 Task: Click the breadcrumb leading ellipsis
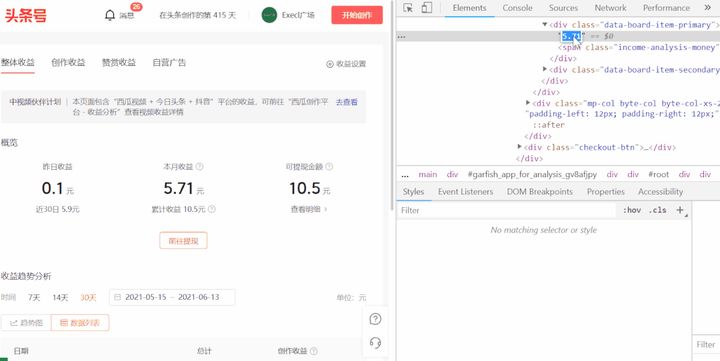(x=405, y=175)
